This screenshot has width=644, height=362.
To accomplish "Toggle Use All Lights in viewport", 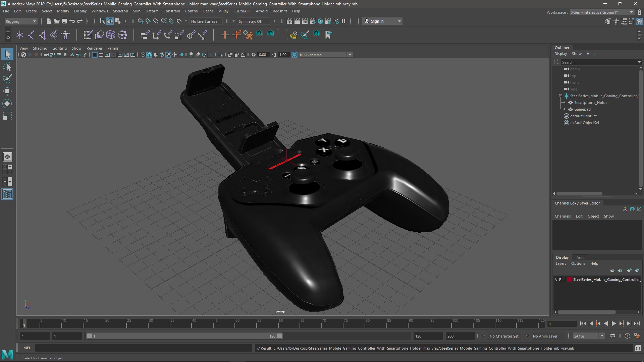I will (175, 55).
